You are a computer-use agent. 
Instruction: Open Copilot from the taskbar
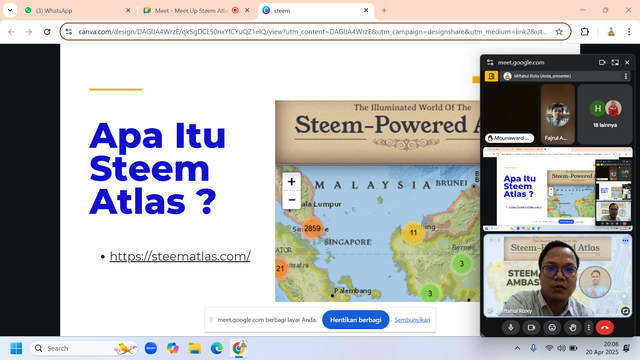point(173,348)
